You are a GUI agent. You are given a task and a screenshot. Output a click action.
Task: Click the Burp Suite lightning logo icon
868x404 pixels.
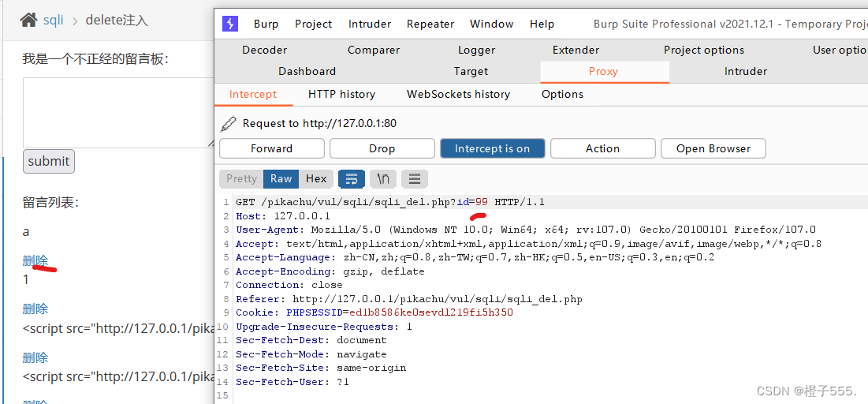[229, 24]
